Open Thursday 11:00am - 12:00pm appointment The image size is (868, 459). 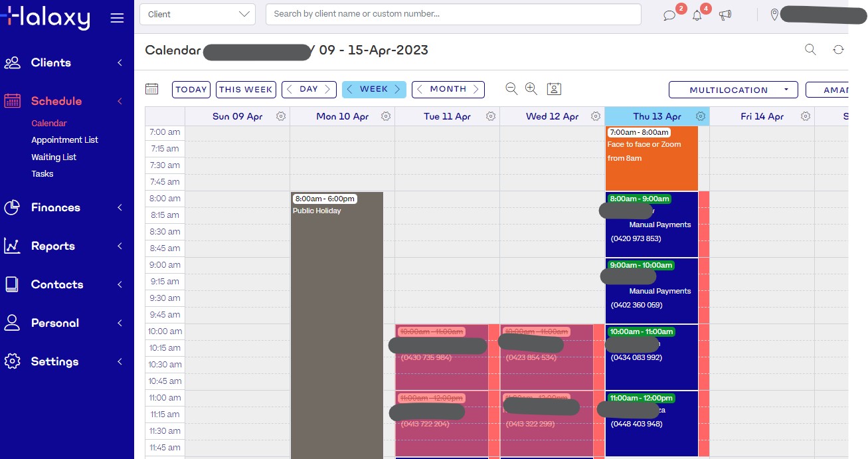click(651, 424)
